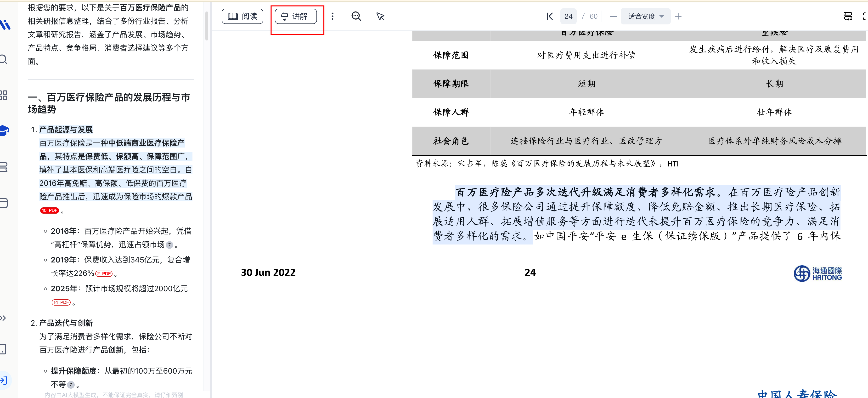Click the 讲解 explain button
Viewport: 868px width, 398px height.
click(x=295, y=16)
